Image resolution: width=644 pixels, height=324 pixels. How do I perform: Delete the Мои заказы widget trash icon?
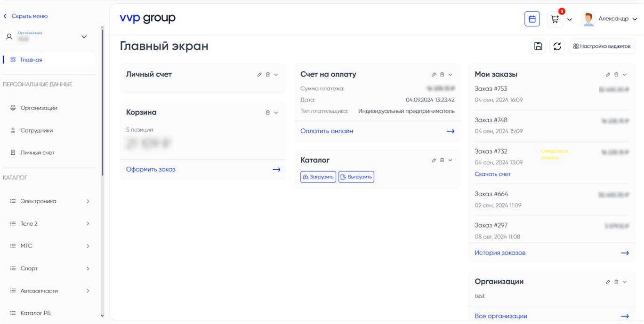tap(616, 75)
